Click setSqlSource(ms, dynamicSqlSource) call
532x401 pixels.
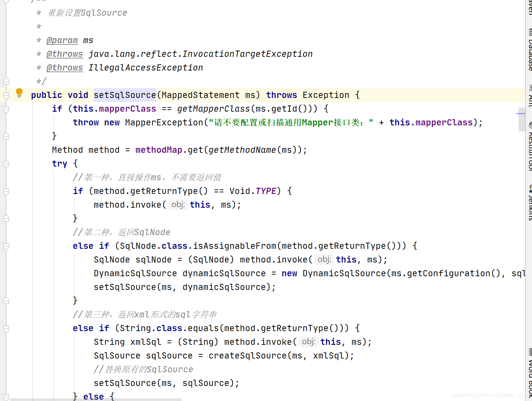point(185,287)
